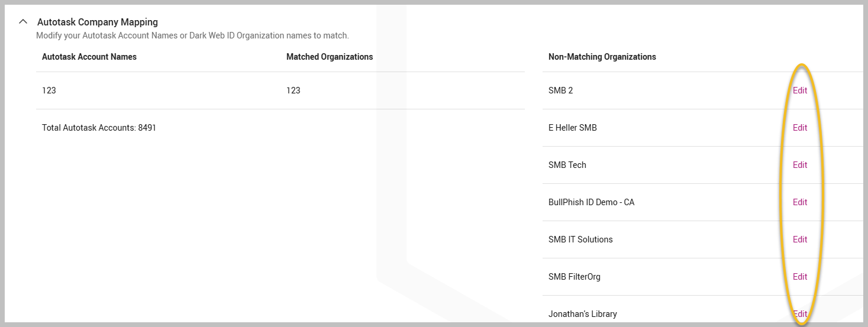Click the Autotask Account Names column header

pos(89,57)
